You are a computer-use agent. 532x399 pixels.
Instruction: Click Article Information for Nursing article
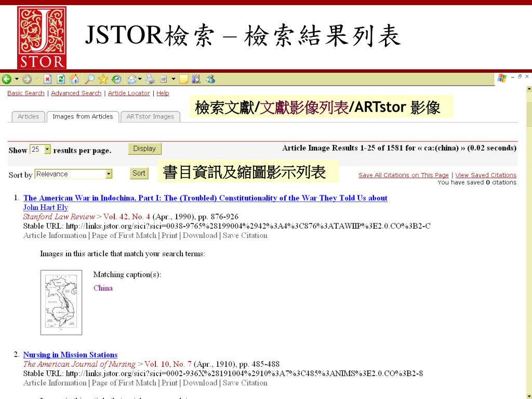point(55,383)
